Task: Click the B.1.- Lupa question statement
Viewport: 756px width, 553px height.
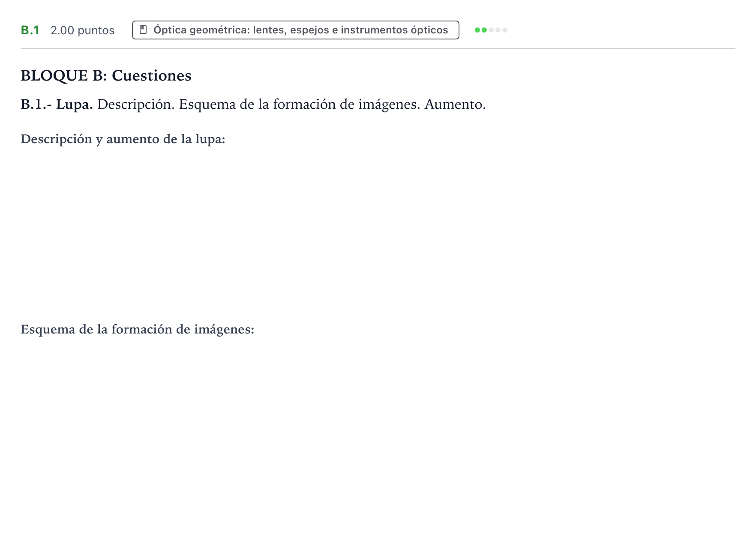Action: click(253, 104)
